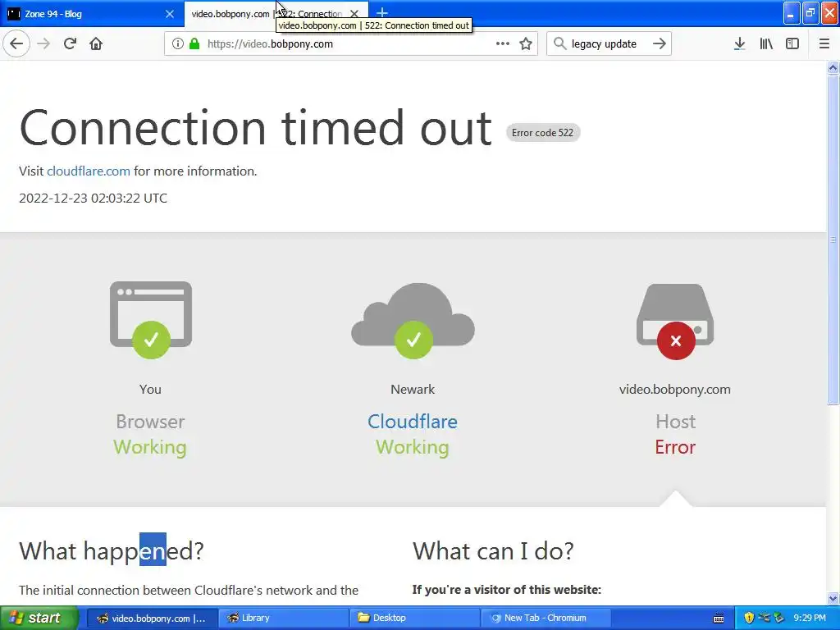Toggle the sidebar view icon
This screenshot has width=840, height=630.
click(792, 44)
